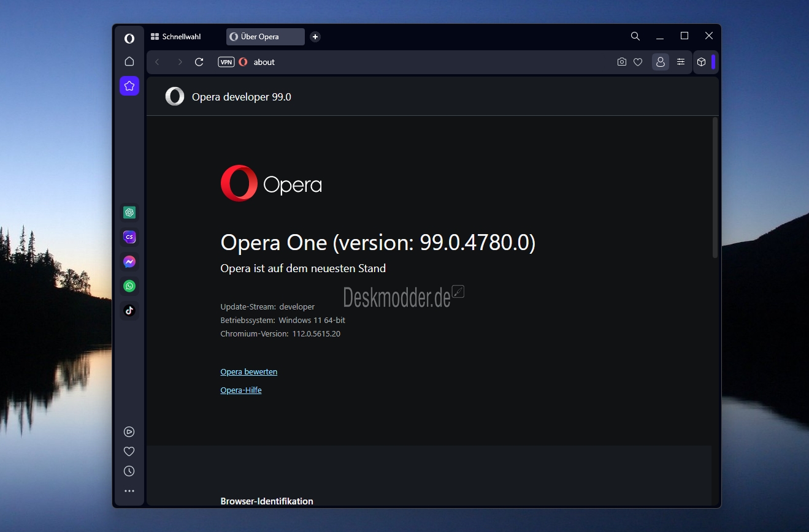
Task: Switch to the Schnellwahl tab
Action: (x=183, y=37)
